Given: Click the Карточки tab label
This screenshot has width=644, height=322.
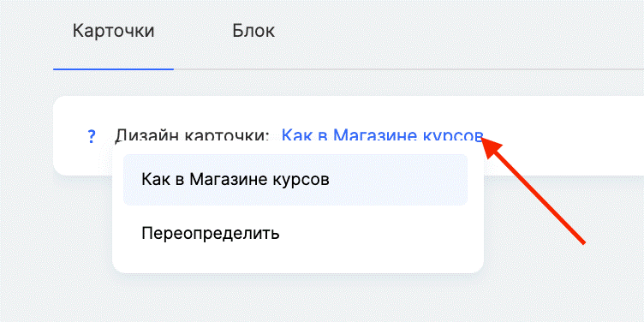Looking at the screenshot, I should (x=113, y=31).
